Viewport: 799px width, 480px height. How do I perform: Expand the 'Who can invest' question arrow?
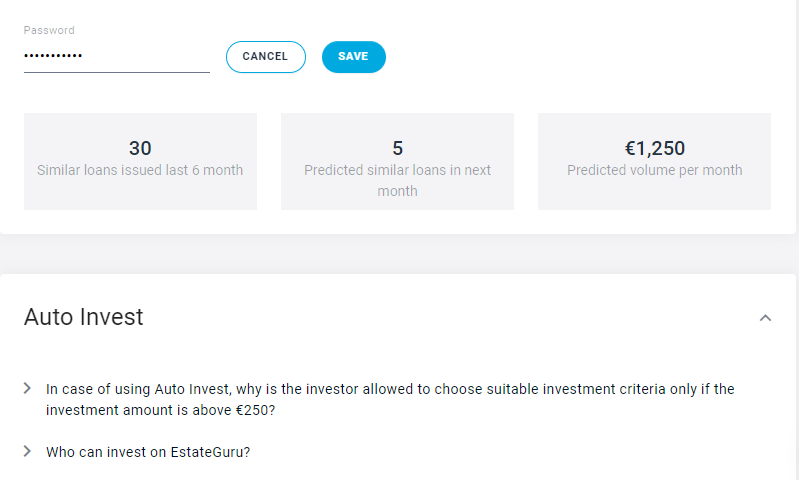pyautogui.click(x=27, y=451)
